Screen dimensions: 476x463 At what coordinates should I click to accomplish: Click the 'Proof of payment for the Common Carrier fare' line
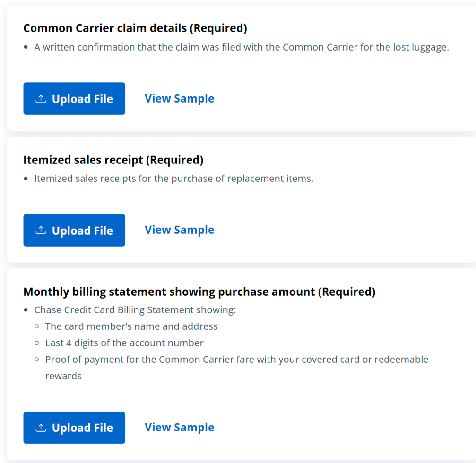pos(236,360)
